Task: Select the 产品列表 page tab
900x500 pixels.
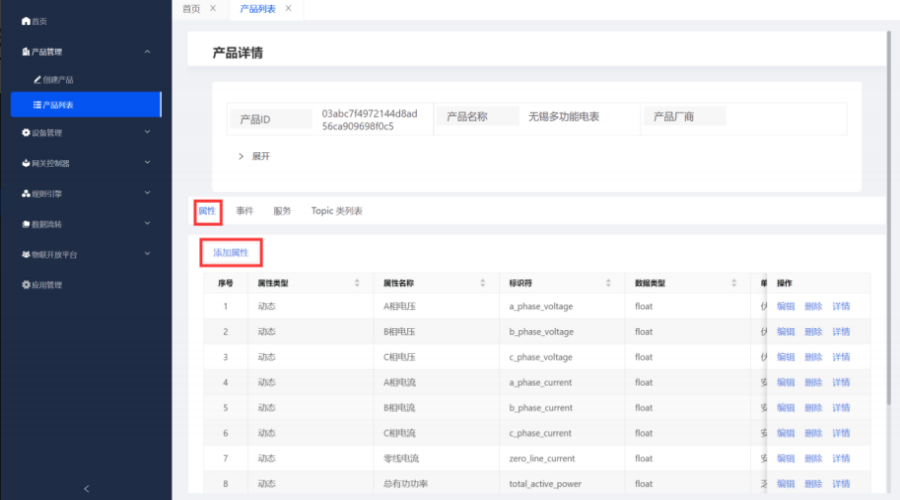Action: [258, 9]
